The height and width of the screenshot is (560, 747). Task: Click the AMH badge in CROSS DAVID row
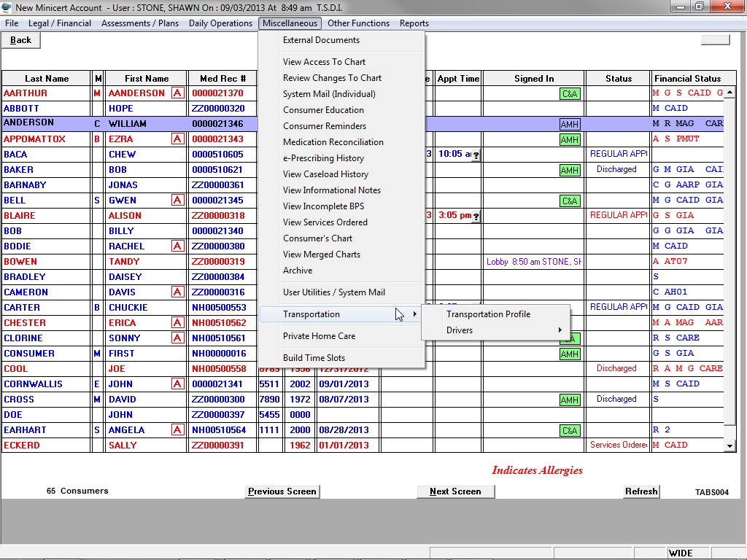[x=570, y=400]
